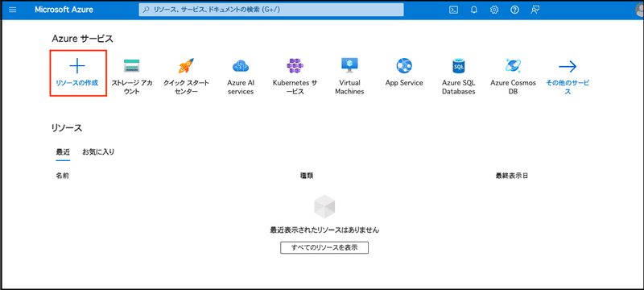Screen dimensions: 644x290
Task: Open the Virtual Machines icon
Action: [x=349, y=66]
